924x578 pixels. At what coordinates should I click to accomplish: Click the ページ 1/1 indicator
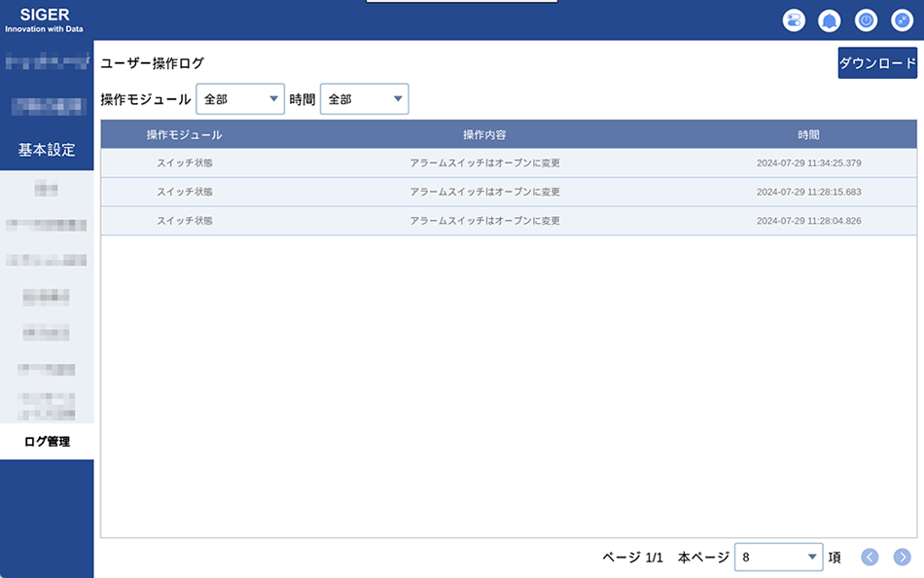click(632, 558)
